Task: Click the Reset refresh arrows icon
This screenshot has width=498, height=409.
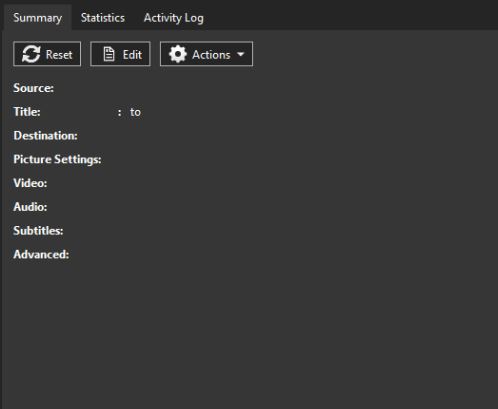Action: (31, 54)
